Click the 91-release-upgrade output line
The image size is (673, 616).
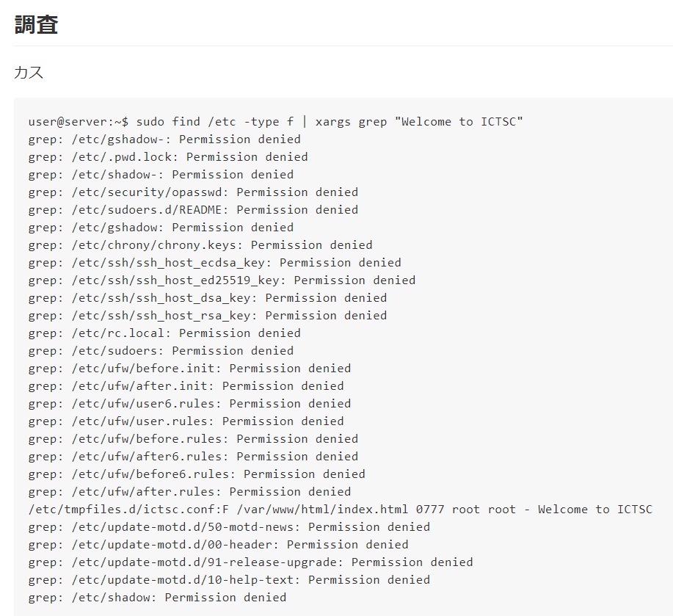251,562
